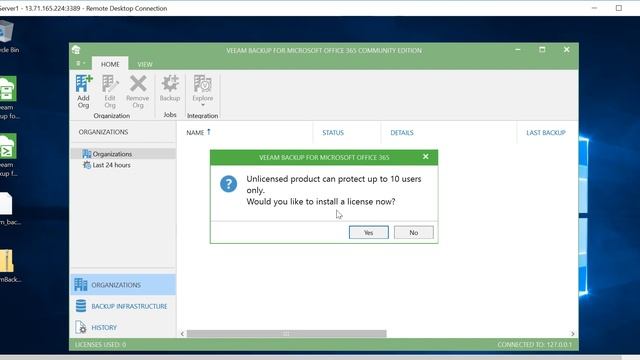The width and height of the screenshot is (640, 360).
Task: Click the scrollbar right arrow
Action: 573,333
